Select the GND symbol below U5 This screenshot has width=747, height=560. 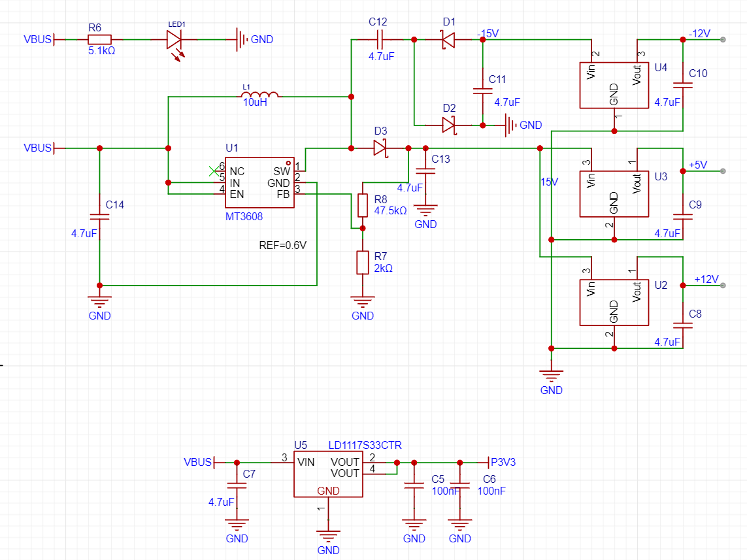[x=328, y=536]
